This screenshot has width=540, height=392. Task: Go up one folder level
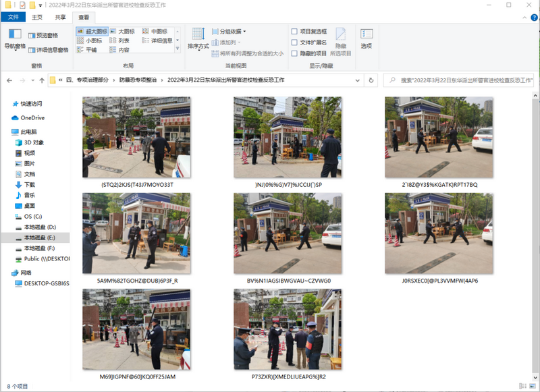click(42, 80)
